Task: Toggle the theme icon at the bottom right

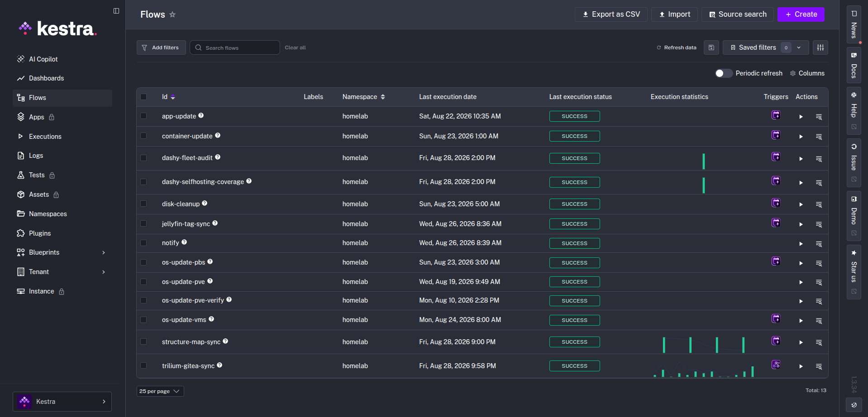Action: pyautogui.click(x=854, y=405)
